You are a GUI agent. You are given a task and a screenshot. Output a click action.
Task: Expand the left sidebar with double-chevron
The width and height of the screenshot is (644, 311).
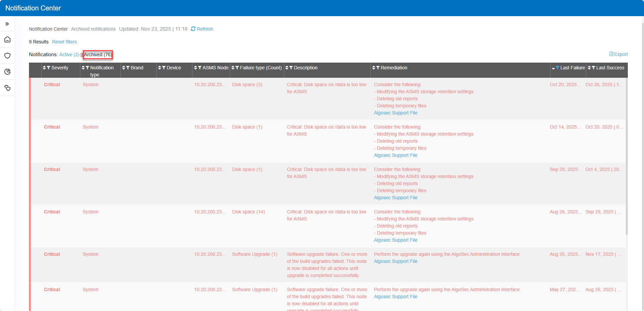point(7,24)
